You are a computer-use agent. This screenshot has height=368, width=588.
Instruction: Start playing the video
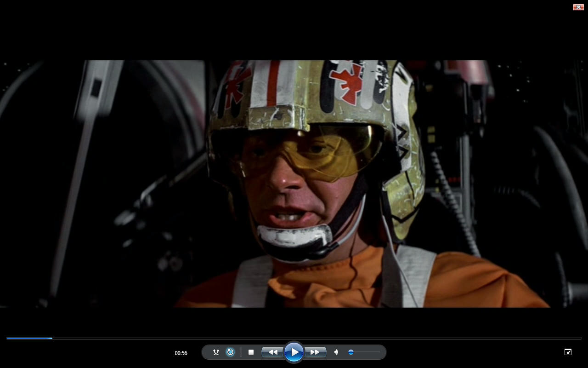294,352
